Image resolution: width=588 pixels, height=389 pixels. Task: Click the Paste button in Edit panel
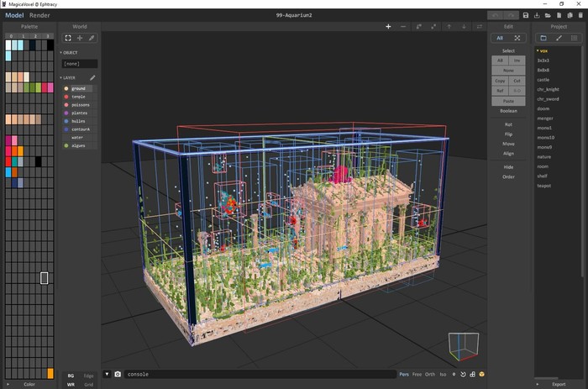[508, 101]
